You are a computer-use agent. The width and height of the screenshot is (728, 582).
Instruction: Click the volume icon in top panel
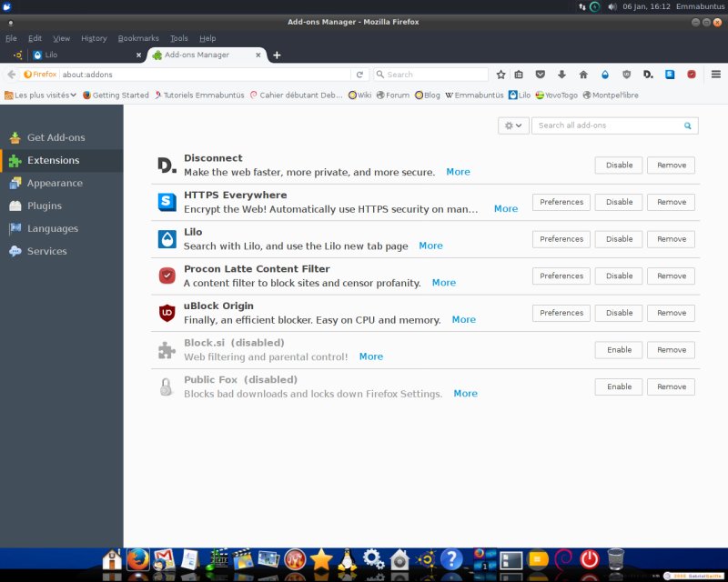(612, 6)
